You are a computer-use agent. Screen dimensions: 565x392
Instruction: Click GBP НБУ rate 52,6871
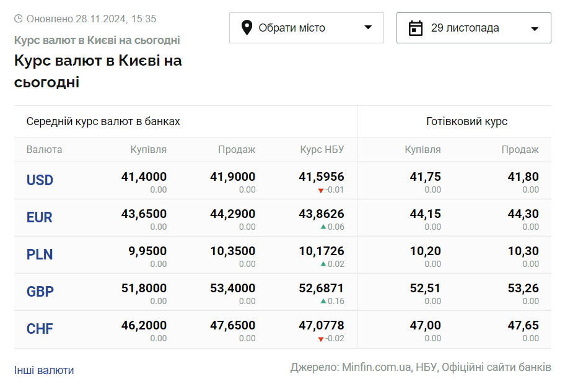[322, 288]
